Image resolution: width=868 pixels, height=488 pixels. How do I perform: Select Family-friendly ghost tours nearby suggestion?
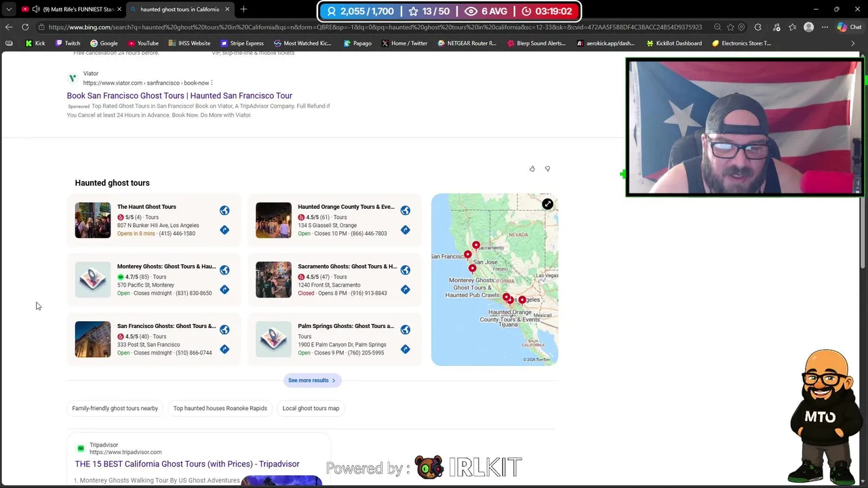click(x=115, y=408)
